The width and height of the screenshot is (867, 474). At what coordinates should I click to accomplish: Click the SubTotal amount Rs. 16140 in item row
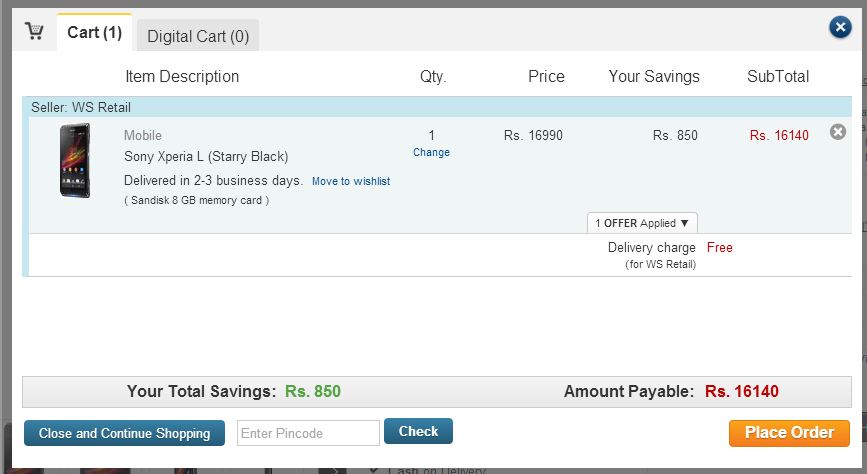click(x=779, y=135)
